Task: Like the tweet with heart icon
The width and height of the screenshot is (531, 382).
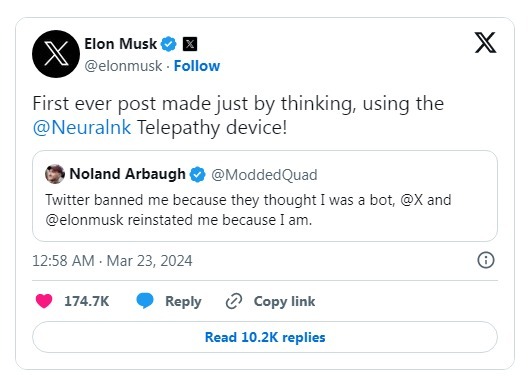Action: (44, 301)
